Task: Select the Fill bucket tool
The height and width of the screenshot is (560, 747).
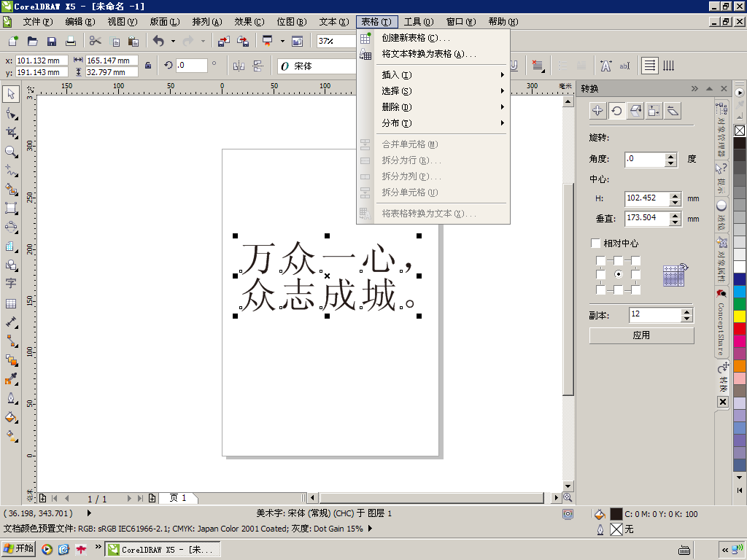Action: coord(11,418)
